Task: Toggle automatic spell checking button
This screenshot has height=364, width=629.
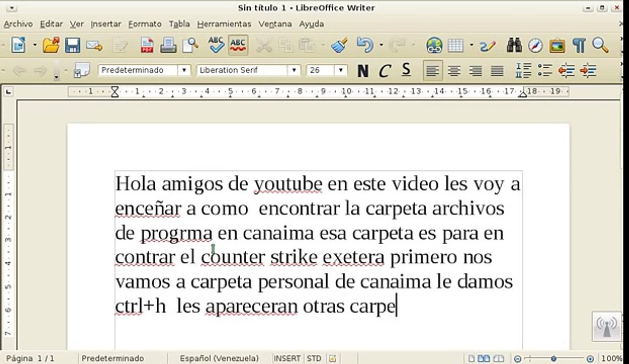Action: point(238,45)
